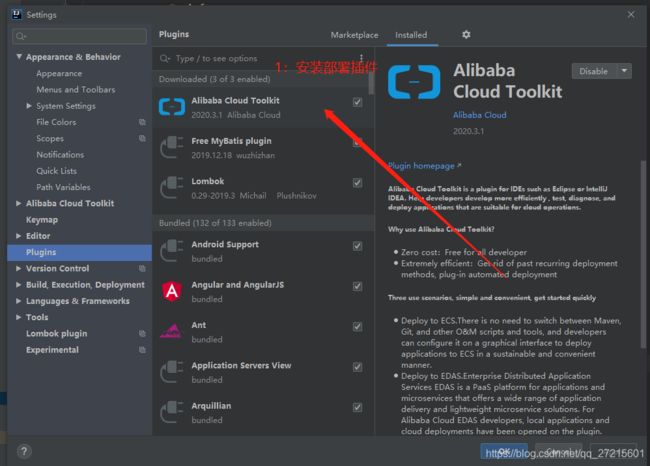The height and width of the screenshot is (466, 650).
Task: Toggle Arquillian plugin enabled checkbox
Action: tap(357, 407)
